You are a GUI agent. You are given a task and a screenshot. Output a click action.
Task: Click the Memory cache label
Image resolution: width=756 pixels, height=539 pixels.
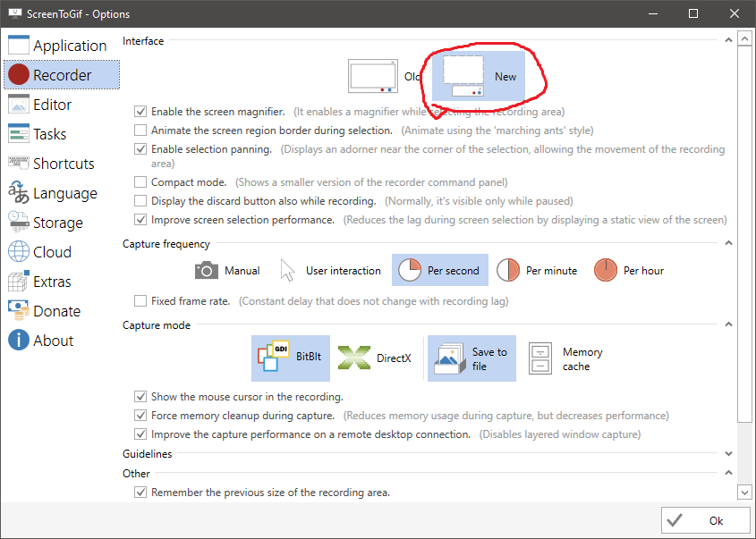582,358
